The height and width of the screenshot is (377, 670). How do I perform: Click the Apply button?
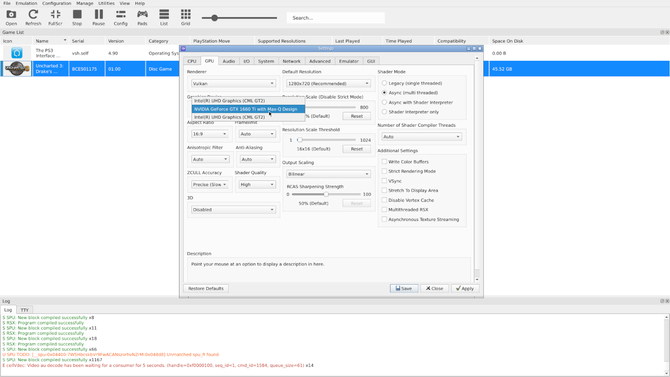[465, 289]
